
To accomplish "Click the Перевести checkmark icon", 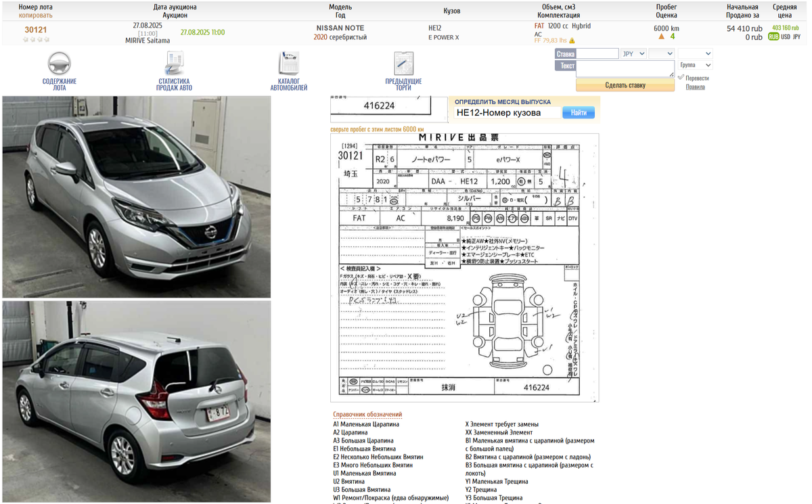I will coord(681,78).
